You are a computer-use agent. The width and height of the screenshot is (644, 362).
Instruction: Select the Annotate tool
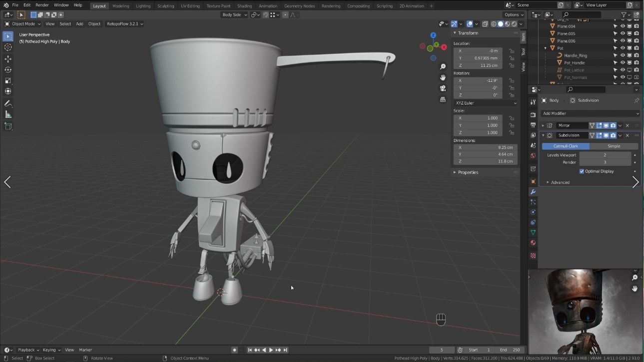8,103
